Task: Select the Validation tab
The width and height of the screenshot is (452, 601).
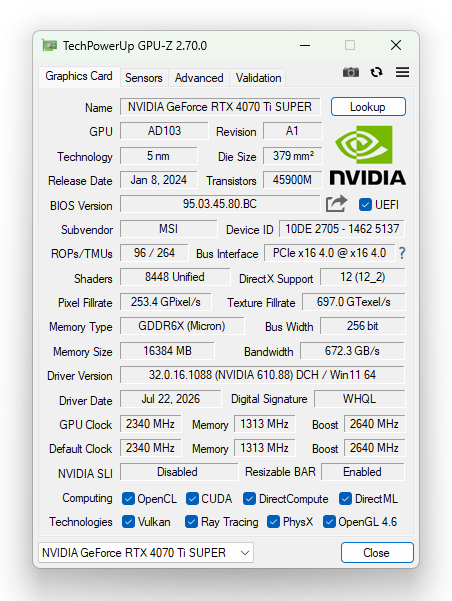Action: click(258, 78)
